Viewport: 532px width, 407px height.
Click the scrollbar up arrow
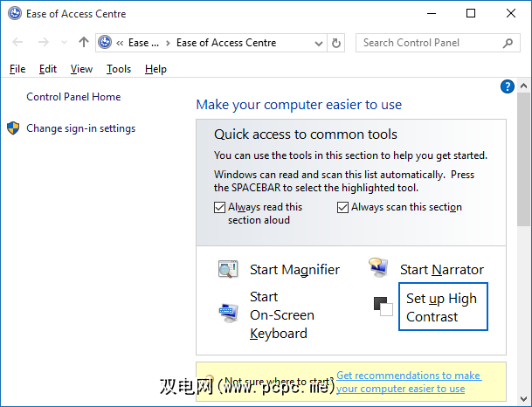(523, 86)
